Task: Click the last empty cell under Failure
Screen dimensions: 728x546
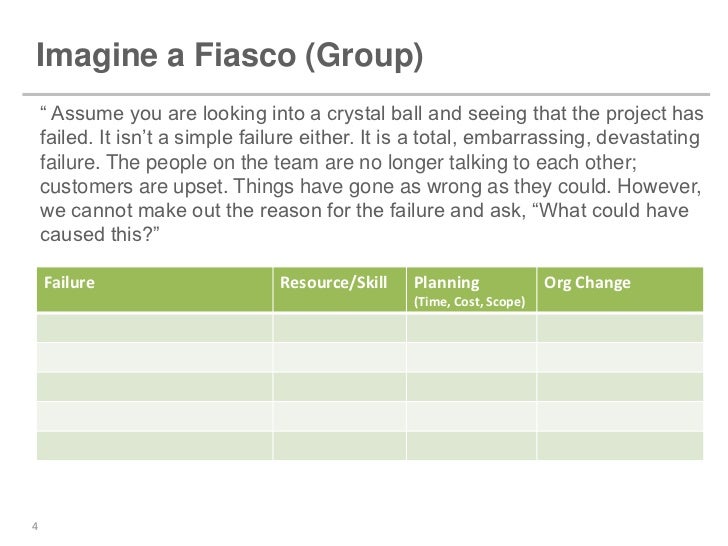Action: point(155,445)
